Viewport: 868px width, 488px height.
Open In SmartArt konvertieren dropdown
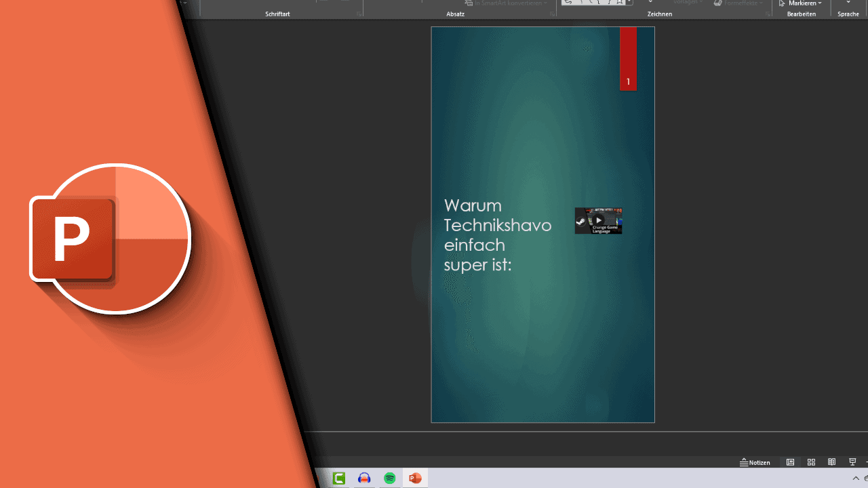point(506,3)
